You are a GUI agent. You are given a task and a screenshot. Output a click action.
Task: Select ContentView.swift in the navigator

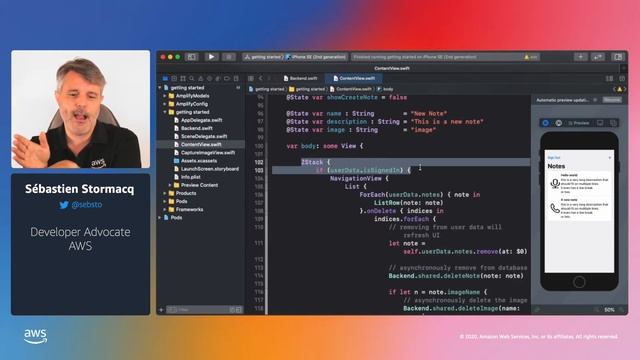pyautogui.click(x=201, y=144)
